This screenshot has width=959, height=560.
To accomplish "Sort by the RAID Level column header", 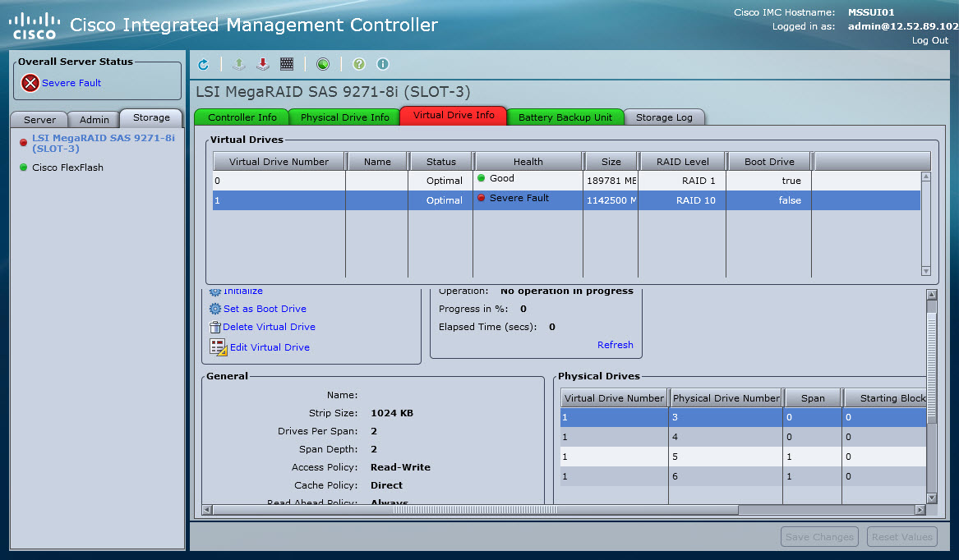I will 683,162.
